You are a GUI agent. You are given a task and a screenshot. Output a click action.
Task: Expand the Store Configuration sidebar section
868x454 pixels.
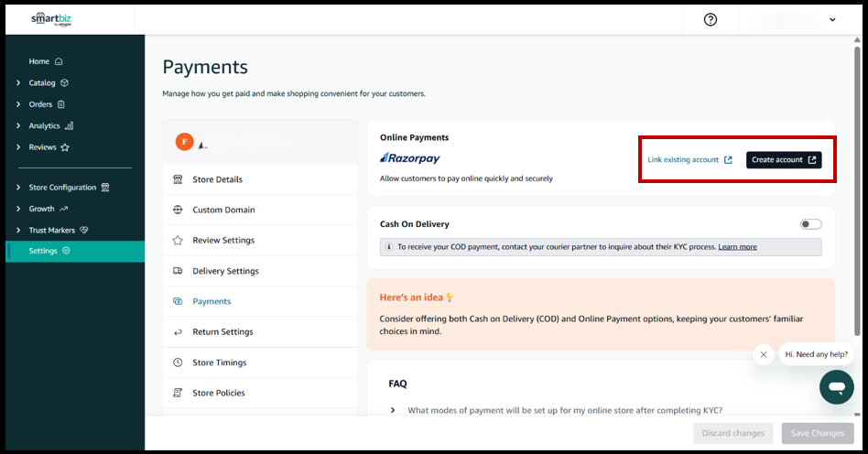[x=19, y=188]
